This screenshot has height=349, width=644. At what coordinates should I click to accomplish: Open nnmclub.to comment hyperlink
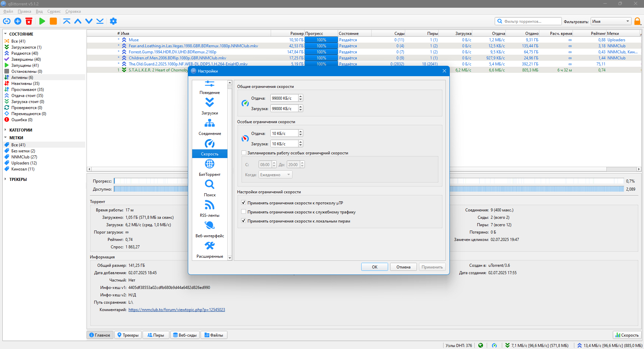click(x=177, y=310)
